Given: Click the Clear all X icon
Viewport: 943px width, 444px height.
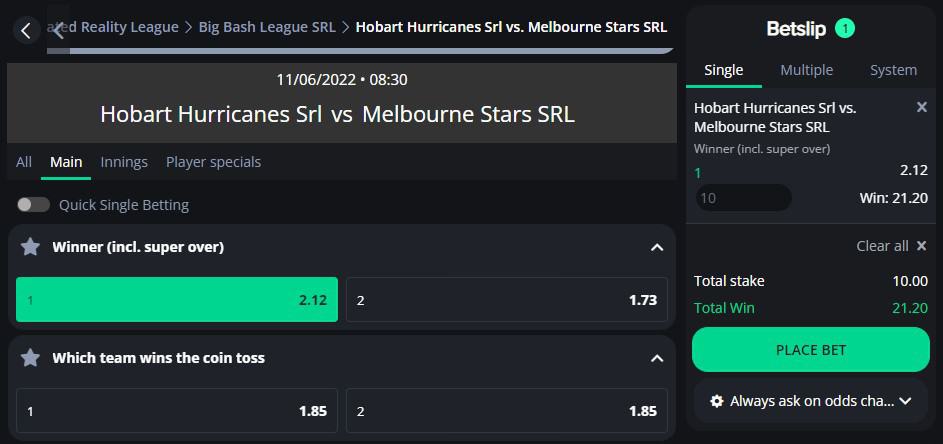Looking at the screenshot, I should tap(921, 245).
